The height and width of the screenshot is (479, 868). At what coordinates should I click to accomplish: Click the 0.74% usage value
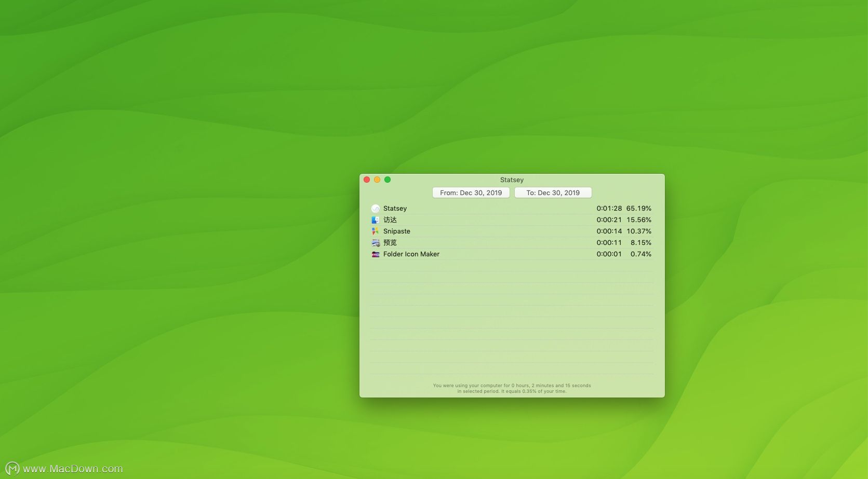point(641,254)
